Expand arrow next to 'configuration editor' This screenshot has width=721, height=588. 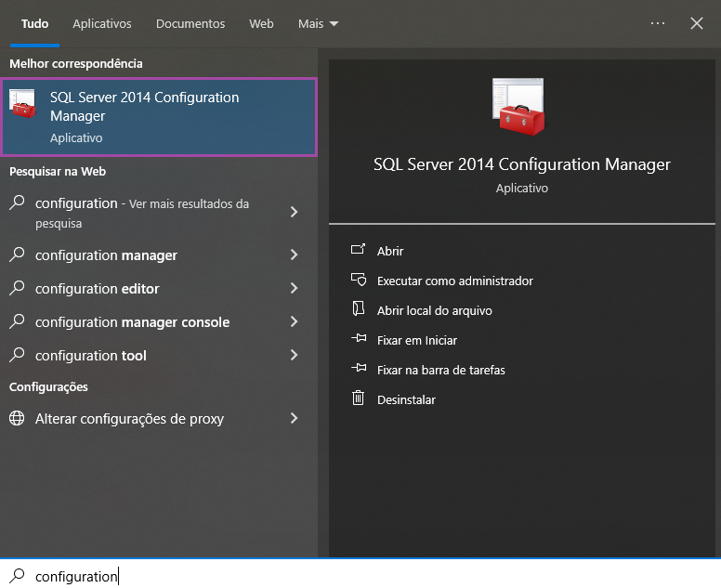coord(295,288)
